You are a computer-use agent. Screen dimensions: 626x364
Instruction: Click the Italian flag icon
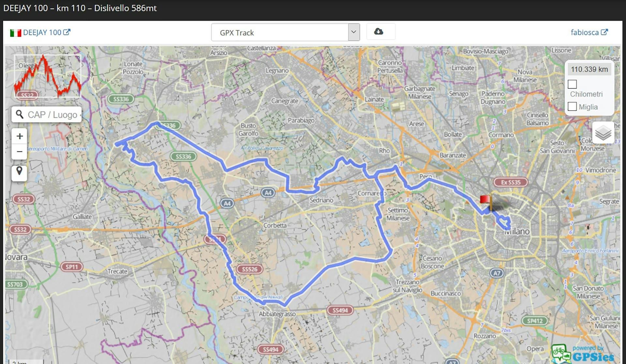point(15,33)
